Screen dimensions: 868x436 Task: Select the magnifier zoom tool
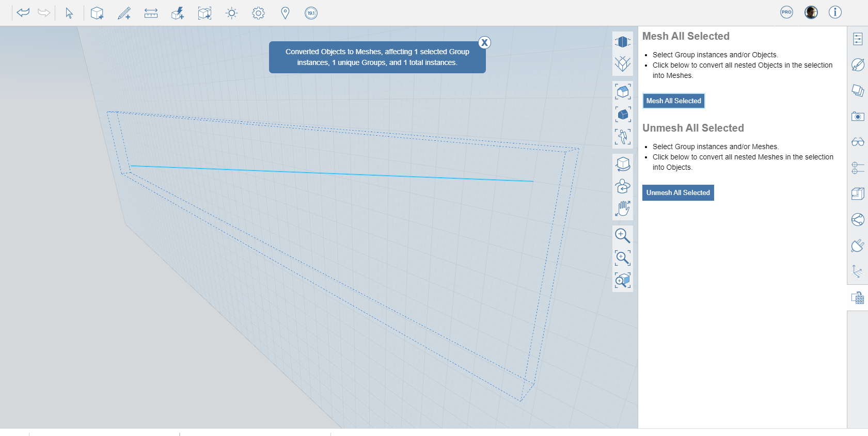(623, 236)
